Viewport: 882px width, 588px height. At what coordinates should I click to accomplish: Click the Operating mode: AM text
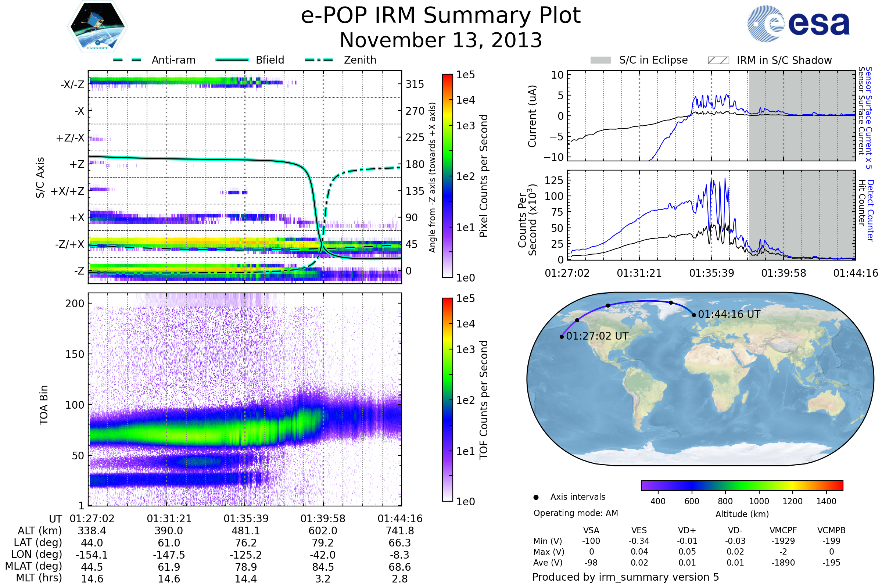(576, 513)
